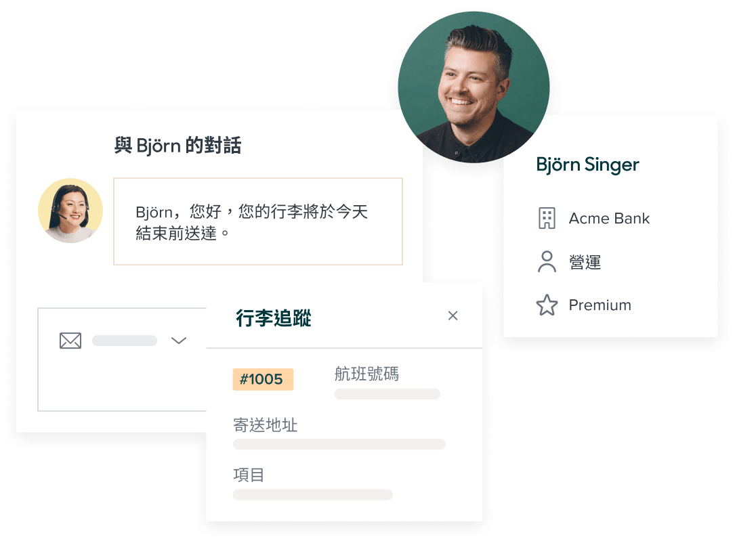Select the #1005 ticket tag
Screen dimensions: 756x543
coord(263,379)
